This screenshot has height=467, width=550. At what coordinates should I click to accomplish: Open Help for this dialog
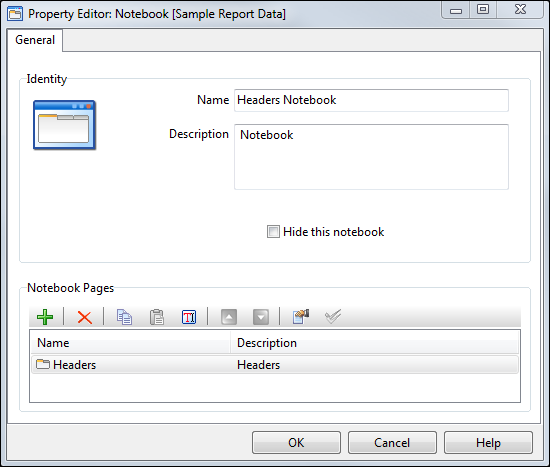point(488,443)
